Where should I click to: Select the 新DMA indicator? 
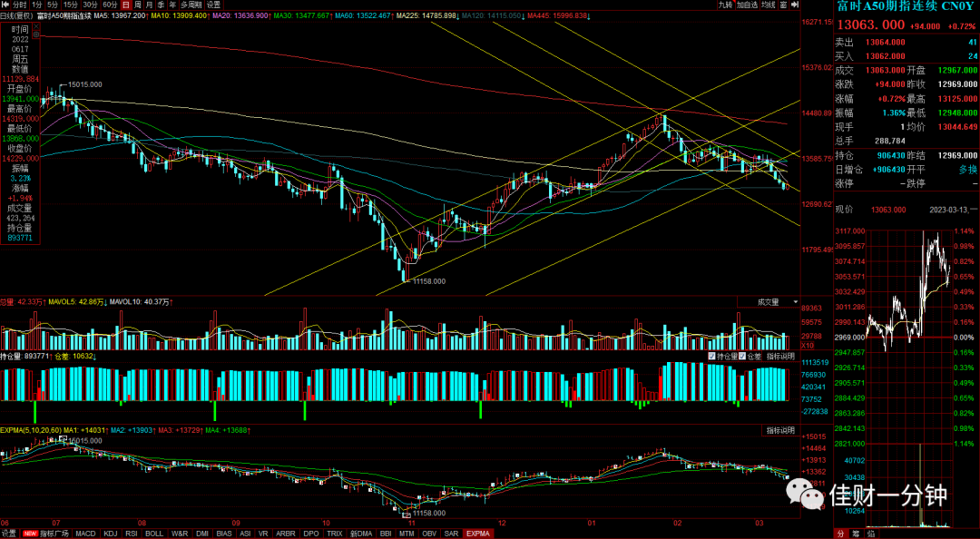pos(360,534)
